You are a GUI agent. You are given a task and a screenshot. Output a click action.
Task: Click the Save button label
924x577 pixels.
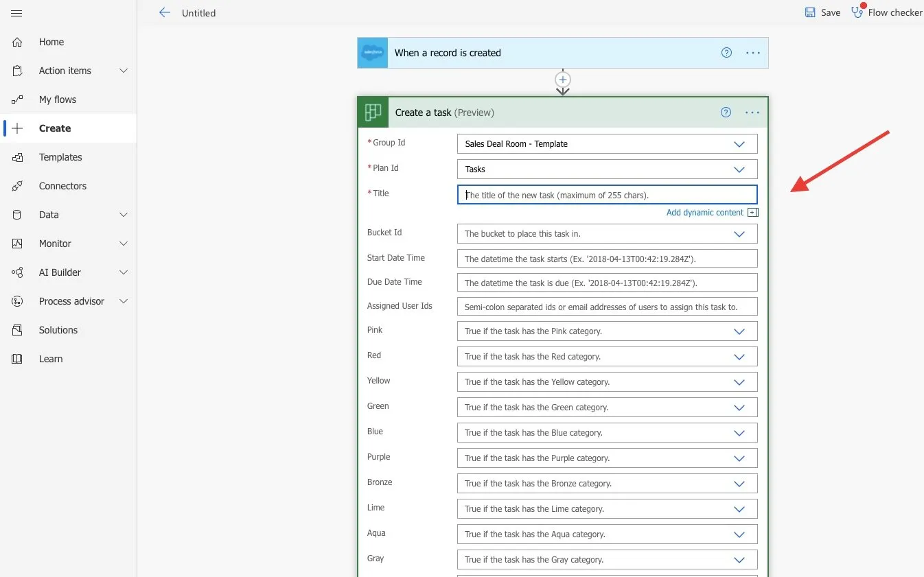(831, 12)
